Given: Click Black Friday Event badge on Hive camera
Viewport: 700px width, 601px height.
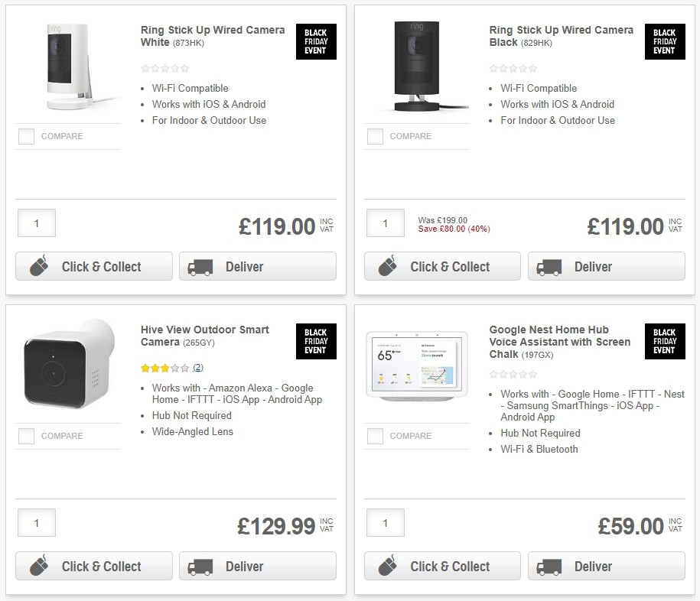Looking at the screenshot, I should [315, 342].
